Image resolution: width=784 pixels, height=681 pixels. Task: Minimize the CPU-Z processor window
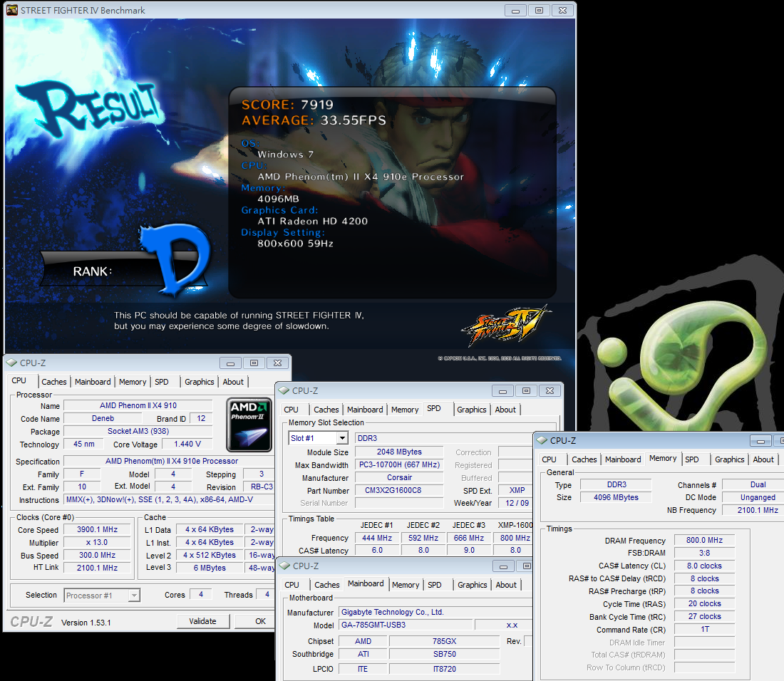point(230,363)
